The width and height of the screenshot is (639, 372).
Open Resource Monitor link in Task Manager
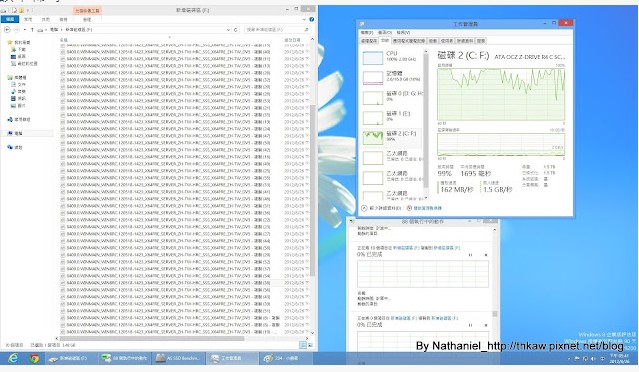tap(425, 208)
